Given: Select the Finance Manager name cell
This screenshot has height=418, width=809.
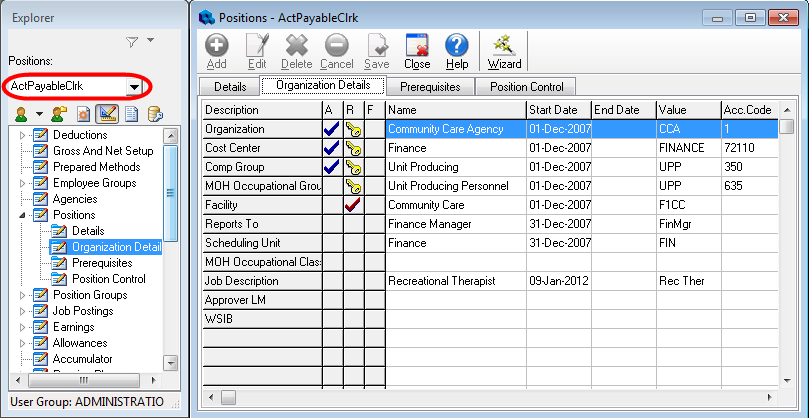Looking at the screenshot, I should coord(455,224).
